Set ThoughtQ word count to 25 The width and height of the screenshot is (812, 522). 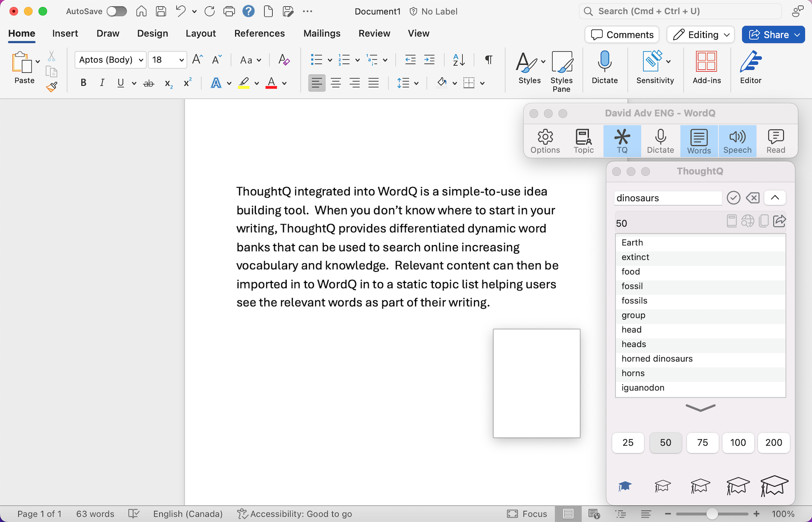tap(628, 443)
